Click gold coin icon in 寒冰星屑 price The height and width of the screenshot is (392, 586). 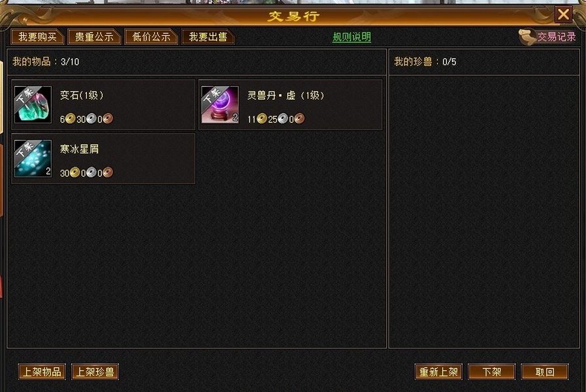pos(74,172)
